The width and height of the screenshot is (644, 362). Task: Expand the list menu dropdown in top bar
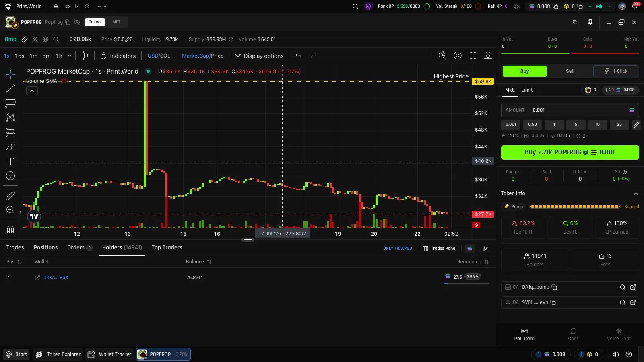tap(101, 6)
